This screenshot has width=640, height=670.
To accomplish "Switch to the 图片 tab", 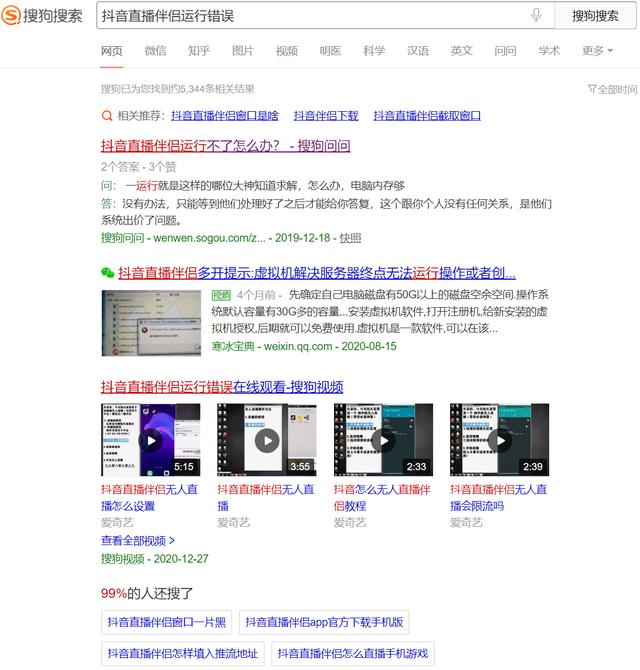I will coord(243,51).
